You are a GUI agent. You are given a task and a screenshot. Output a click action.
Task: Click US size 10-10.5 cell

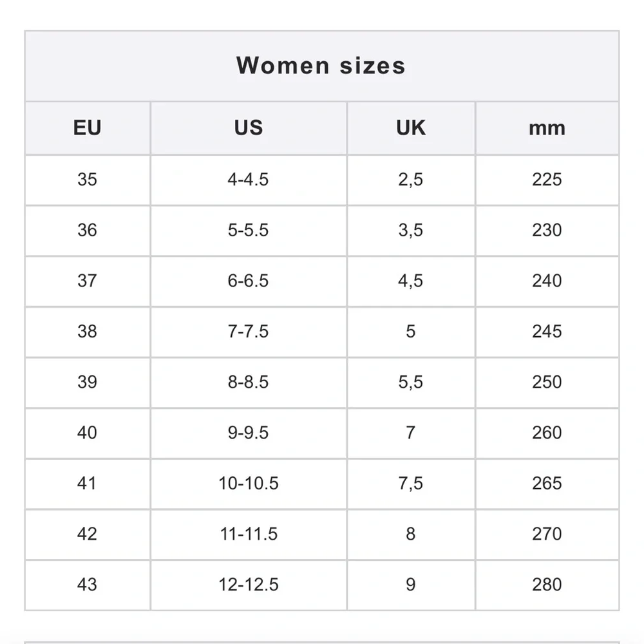pos(248,484)
